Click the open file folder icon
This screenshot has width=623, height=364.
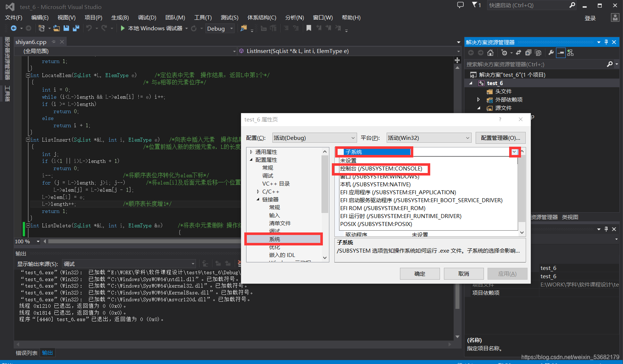coord(57,28)
